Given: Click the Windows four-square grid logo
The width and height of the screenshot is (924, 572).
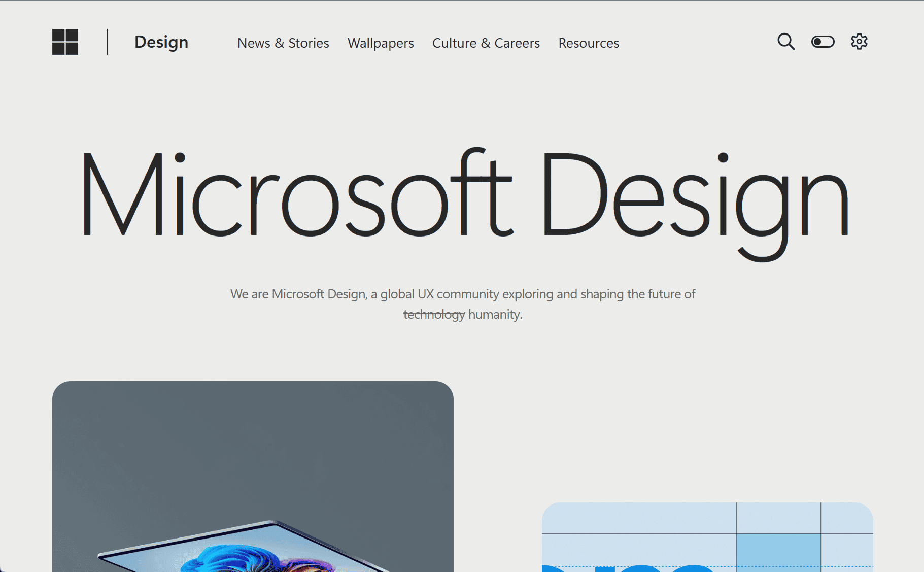Looking at the screenshot, I should point(65,42).
